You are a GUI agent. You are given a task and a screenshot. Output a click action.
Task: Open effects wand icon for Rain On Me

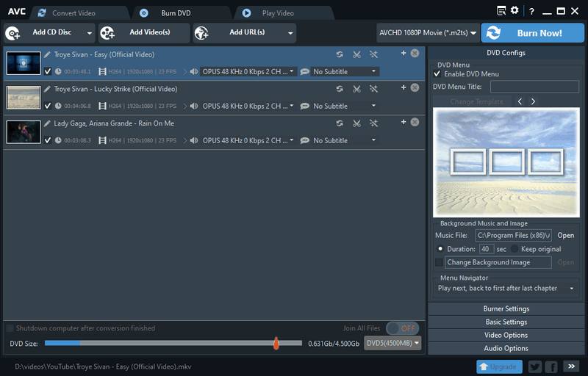[x=373, y=123]
